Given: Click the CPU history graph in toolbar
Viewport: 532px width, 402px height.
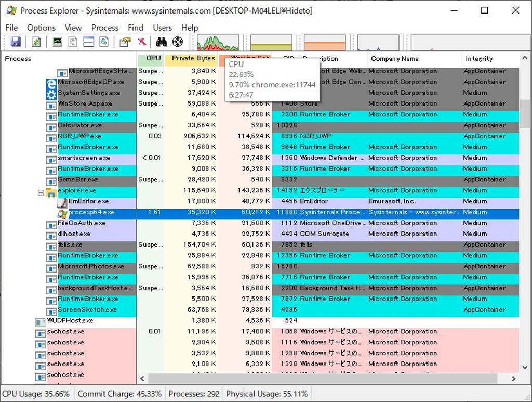Looking at the screenshot, I should point(218,42).
